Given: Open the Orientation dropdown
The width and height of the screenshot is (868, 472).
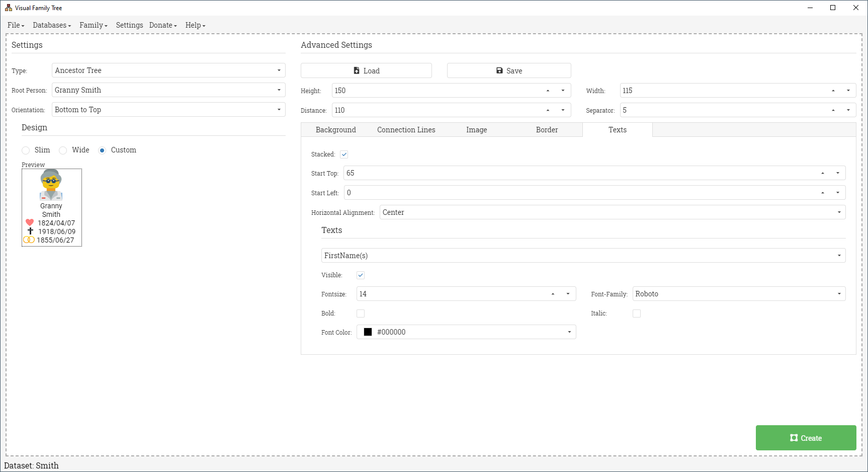Looking at the screenshot, I should 168,110.
